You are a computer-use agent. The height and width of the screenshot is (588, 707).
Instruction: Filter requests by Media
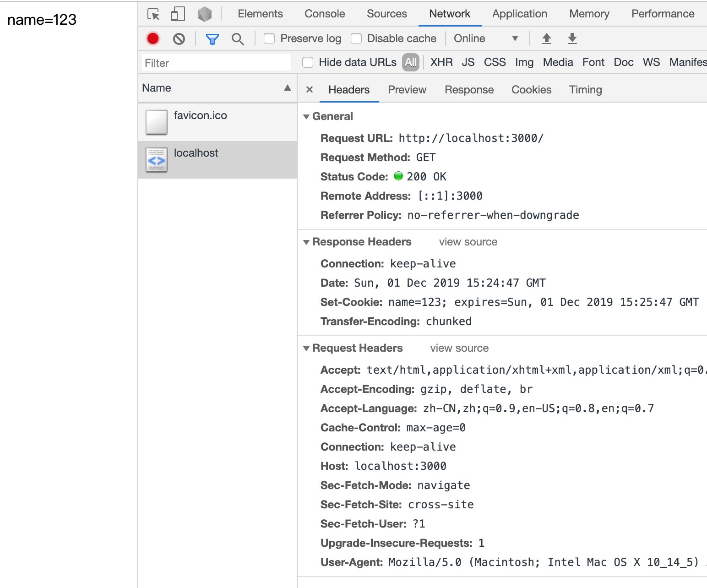[558, 62]
